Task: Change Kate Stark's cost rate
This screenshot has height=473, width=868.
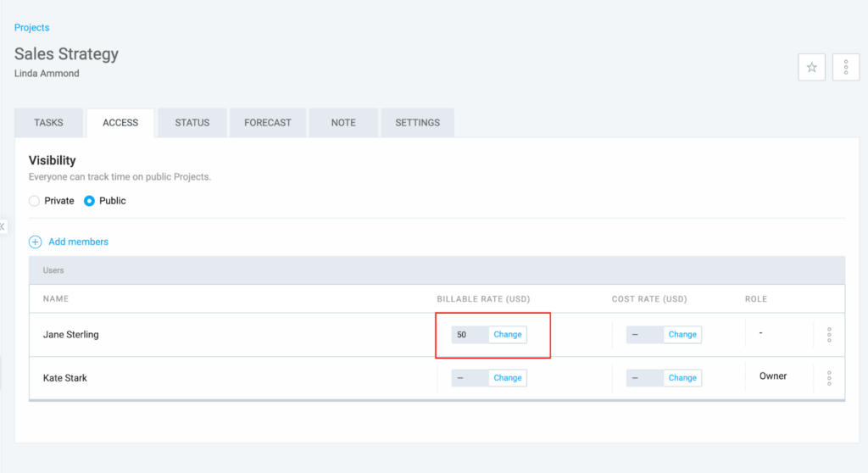Action: tap(682, 378)
